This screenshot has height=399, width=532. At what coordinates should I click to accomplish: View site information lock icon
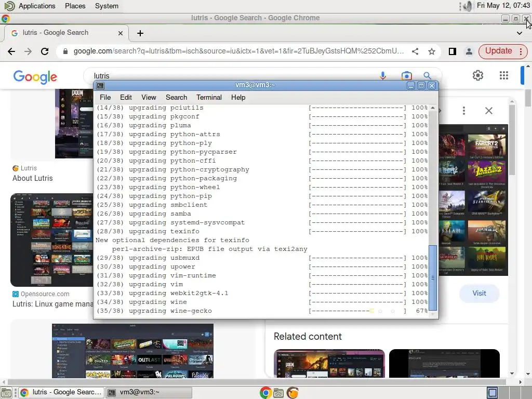[x=65, y=51]
